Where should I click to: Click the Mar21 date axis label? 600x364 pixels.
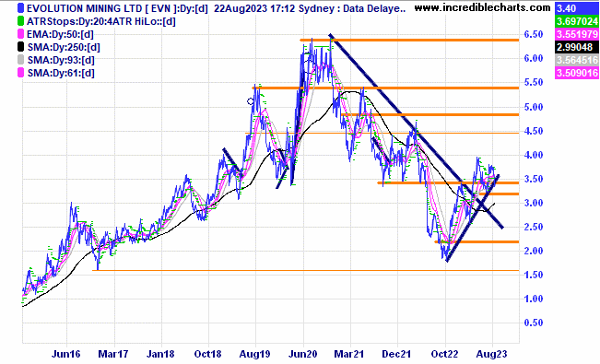click(349, 354)
